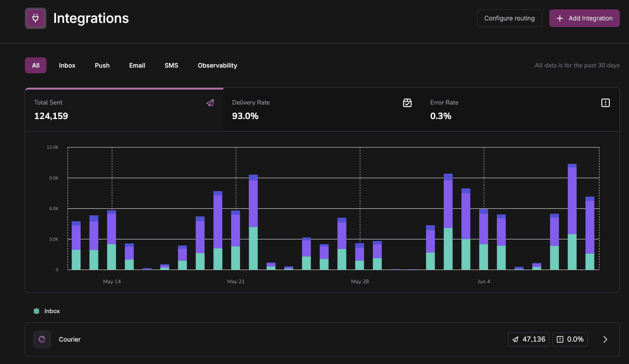Click the 93.0% delivery rate value
This screenshot has width=629, height=364.
245,116
